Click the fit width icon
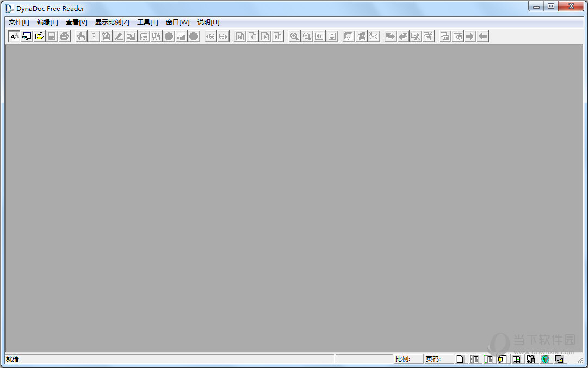This screenshot has width=588, height=368. pos(319,36)
